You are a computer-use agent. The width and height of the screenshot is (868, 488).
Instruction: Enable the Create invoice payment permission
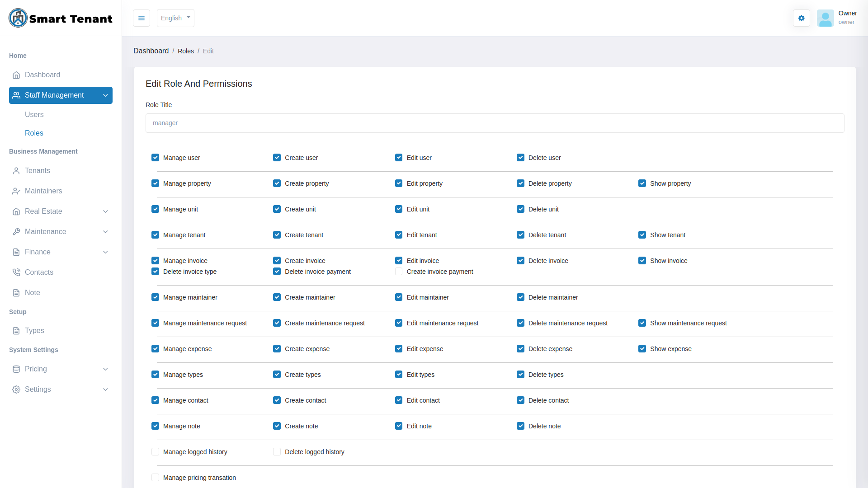click(398, 271)
